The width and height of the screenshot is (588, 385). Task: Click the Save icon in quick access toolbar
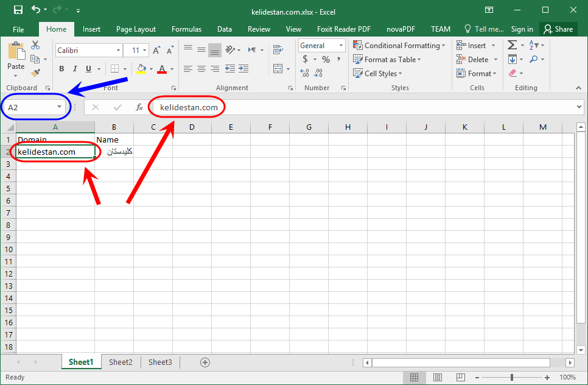(x=18, y=10)
